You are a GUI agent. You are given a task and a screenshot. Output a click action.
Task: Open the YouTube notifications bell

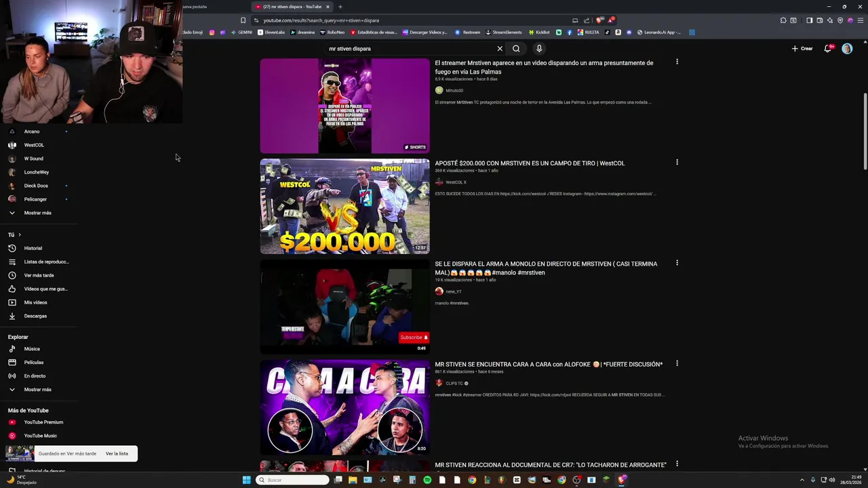click(828, 48)
